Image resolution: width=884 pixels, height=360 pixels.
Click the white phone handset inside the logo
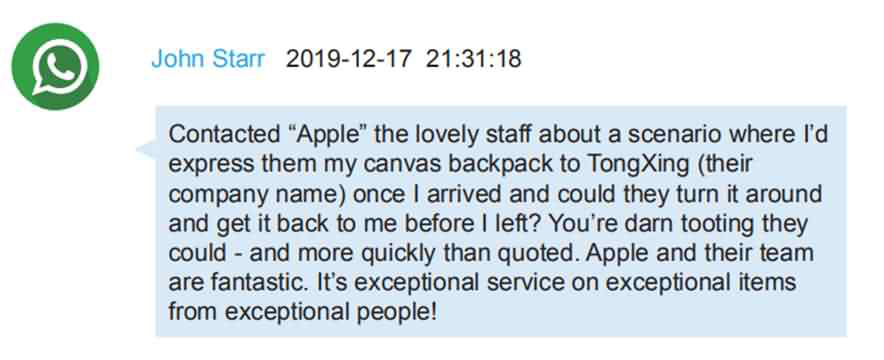pos(59,65)
